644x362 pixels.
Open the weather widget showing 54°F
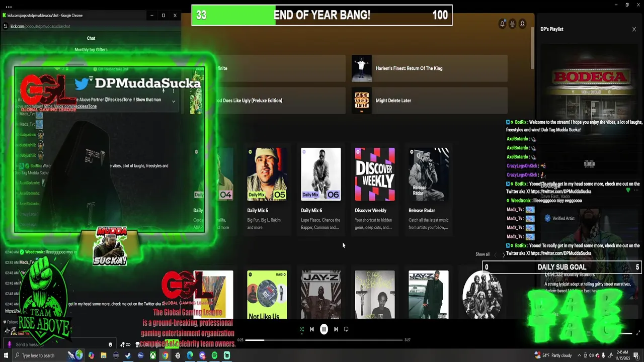tap(553, 355)
